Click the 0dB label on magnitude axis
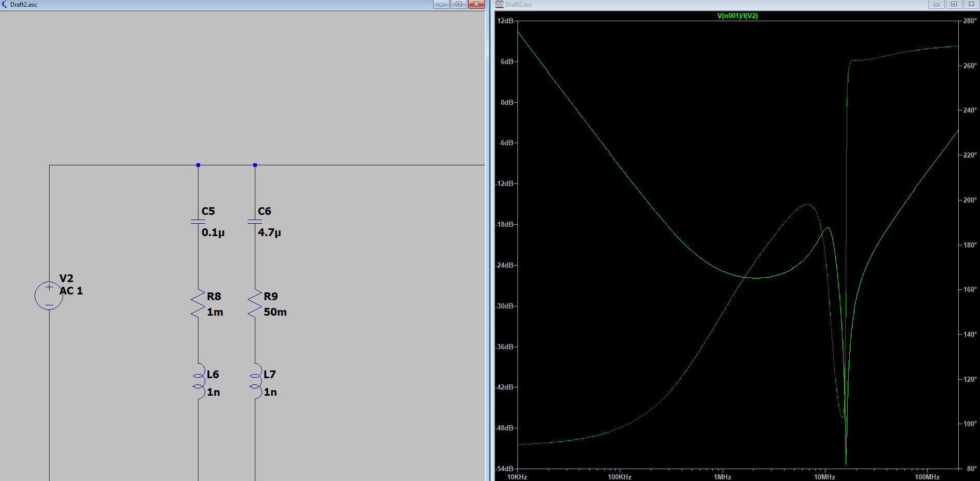The width and height of the screenshot is (980, 481). click(x=507, y=102)
